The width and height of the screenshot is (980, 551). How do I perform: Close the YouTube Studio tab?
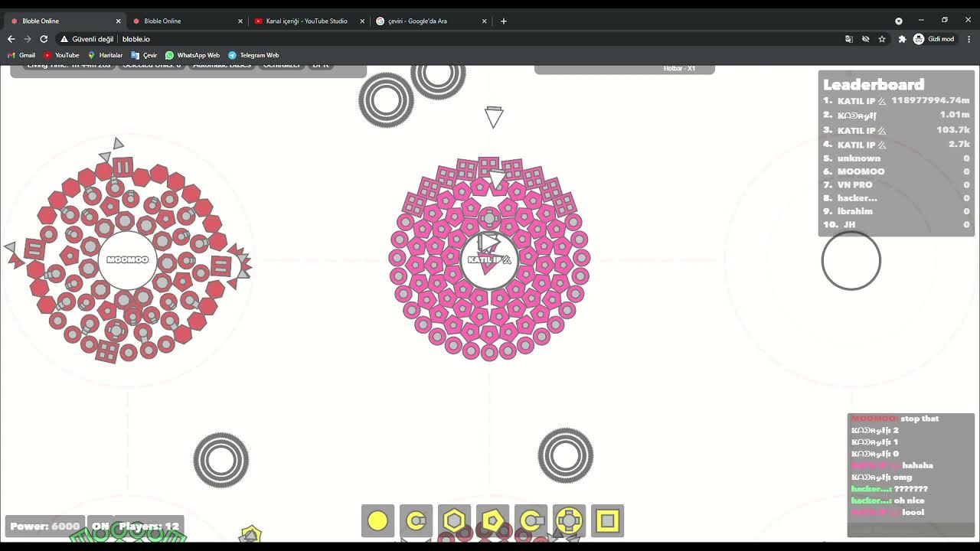(362, 21)
